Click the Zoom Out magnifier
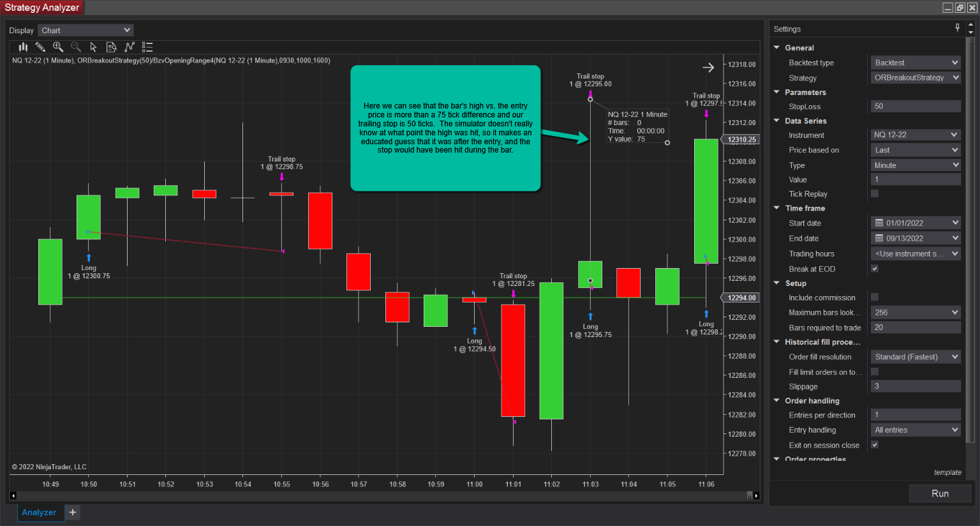Image resolution: width=980 pixels, height=526 pixels. 76,47
